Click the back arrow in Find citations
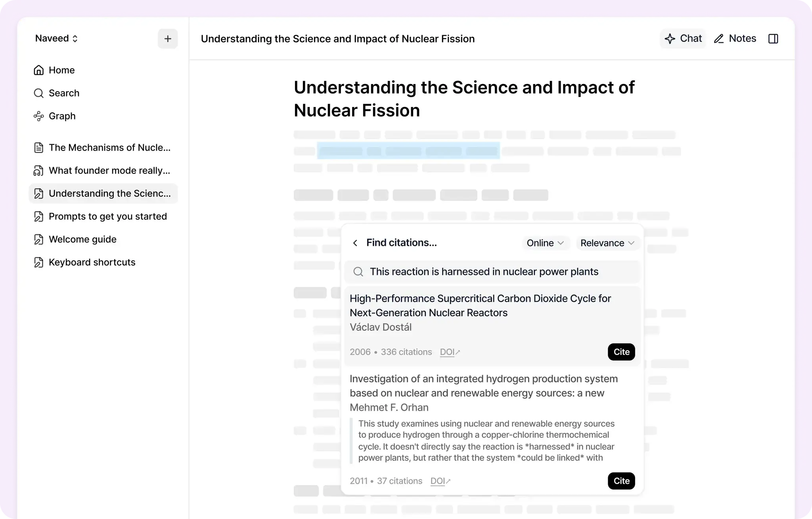Screen dimensions: 812x519 pyautogui.click(x=355, y=243)
